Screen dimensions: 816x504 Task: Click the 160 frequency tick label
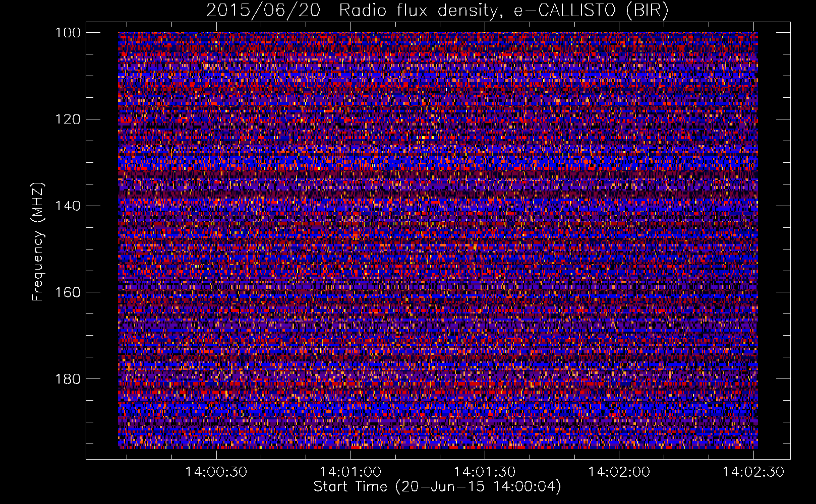[67, 292]
